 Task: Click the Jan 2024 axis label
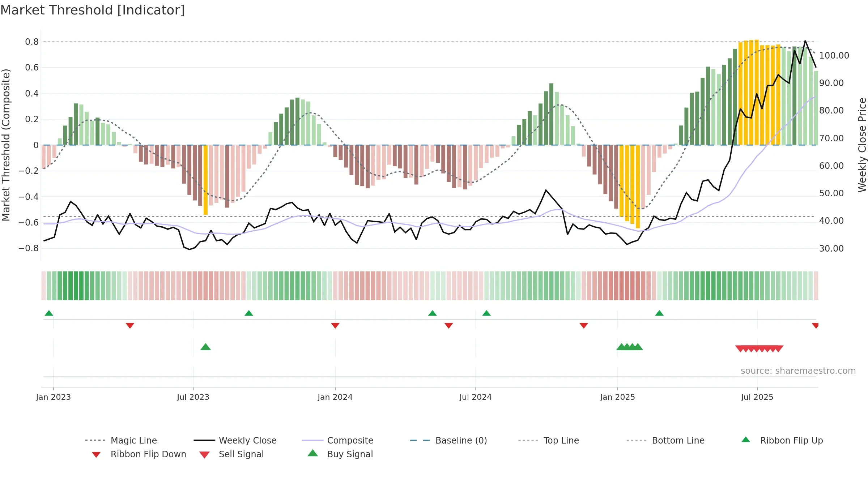click(x=335, y=397)
